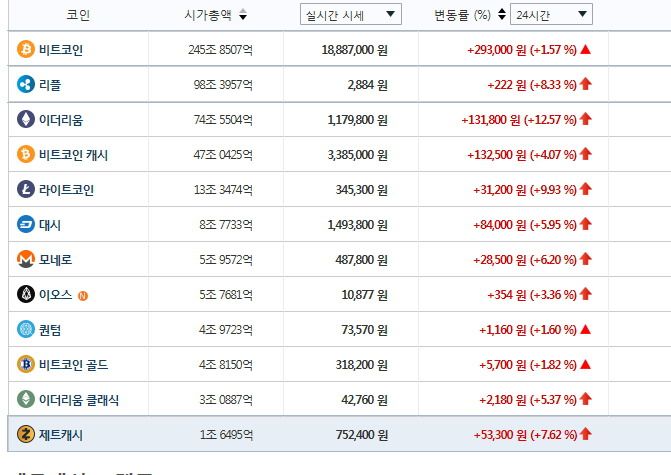Screen dimensions: 671x475
Task: Open the 모네로 coin link
Action: click(55, 260)
